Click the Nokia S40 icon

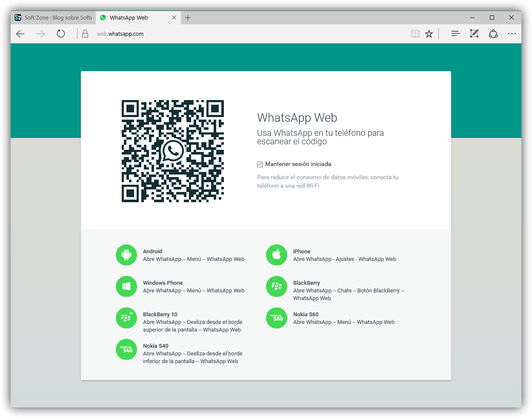[126, 349]
